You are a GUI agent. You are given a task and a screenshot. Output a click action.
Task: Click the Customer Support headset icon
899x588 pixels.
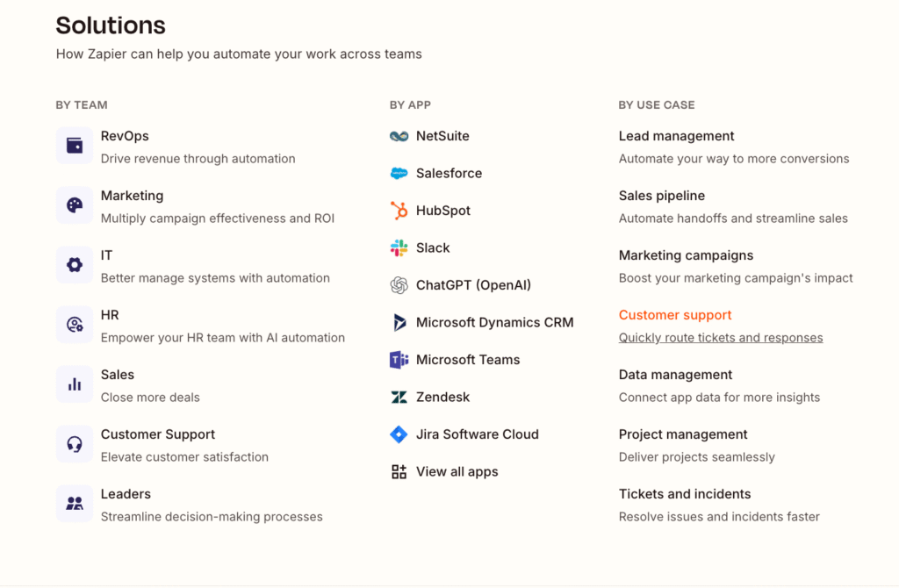tap(75, 444)
